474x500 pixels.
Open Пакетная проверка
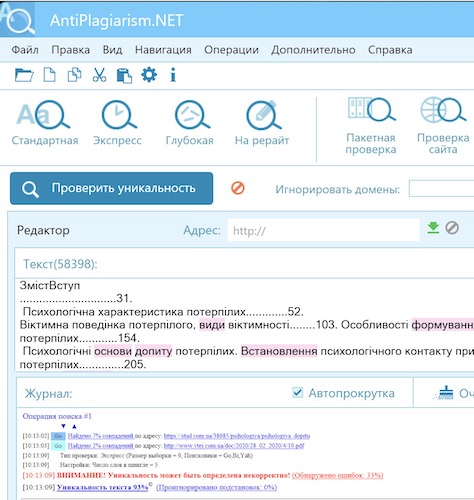click(x=371, y=126)
